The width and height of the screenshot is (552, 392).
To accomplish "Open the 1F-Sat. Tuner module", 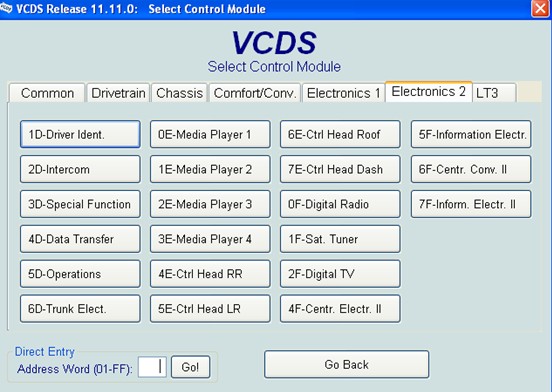I will pos(340,239).
